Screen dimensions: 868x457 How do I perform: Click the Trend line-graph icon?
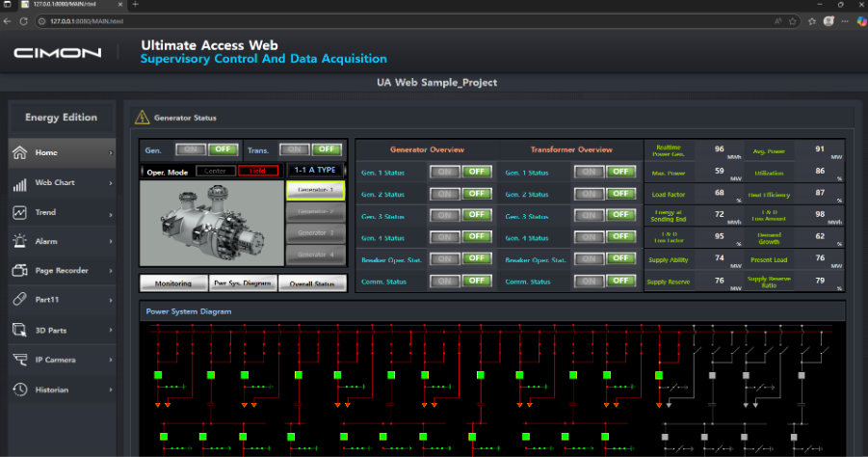19,212
